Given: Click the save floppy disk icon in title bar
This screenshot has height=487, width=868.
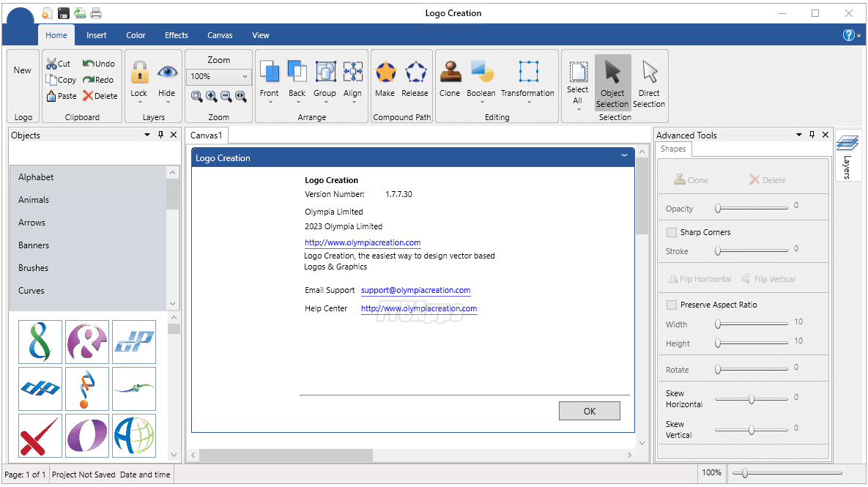Looking at the screenshot, I should pyautogui.click(x=64, y=13).
